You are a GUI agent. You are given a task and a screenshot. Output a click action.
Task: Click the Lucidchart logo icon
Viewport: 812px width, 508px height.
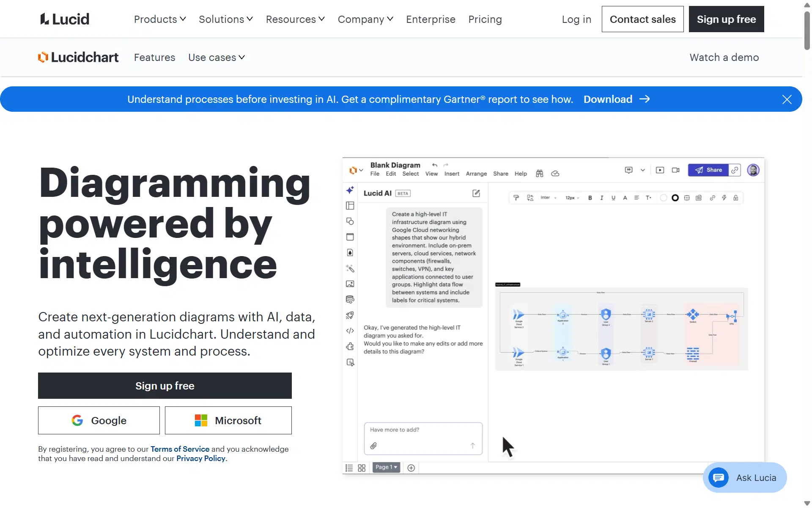pos(43,57)
